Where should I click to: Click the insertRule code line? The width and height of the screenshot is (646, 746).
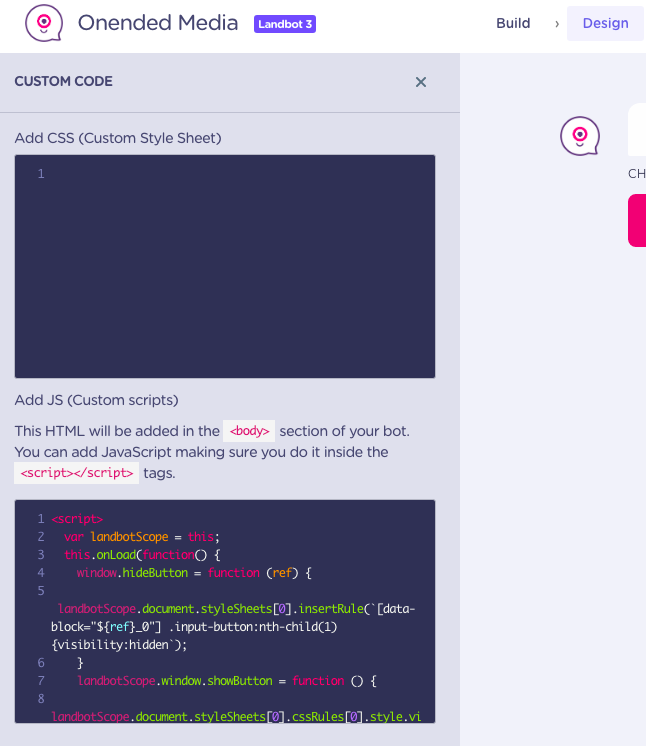point(233,627)
